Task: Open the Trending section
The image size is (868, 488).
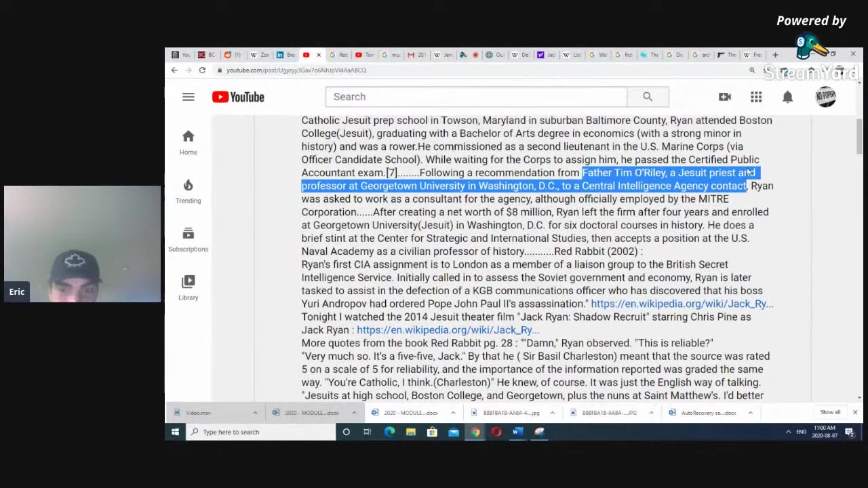Action: click(x=188, y=191)
